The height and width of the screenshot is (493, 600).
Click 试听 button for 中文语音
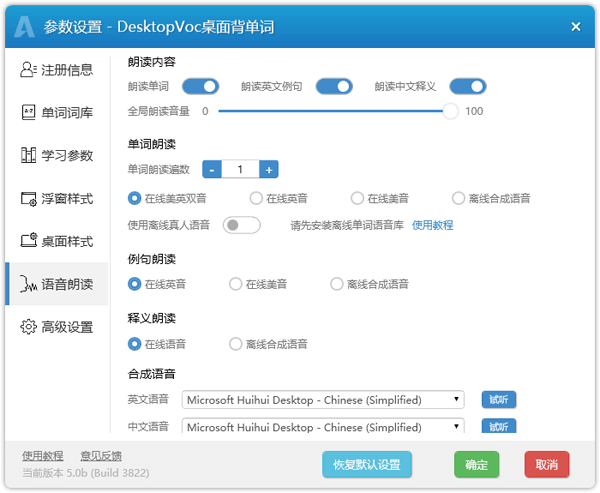click(499, 426)
